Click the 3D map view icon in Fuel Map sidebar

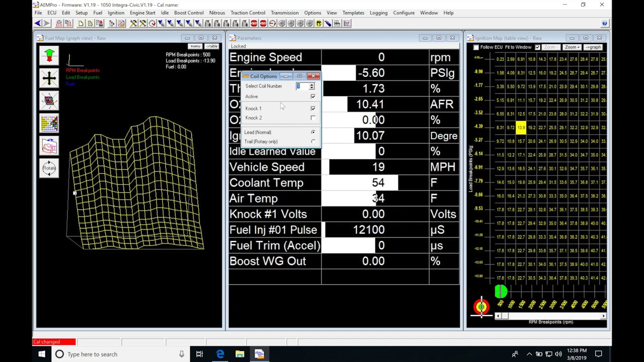49,100
